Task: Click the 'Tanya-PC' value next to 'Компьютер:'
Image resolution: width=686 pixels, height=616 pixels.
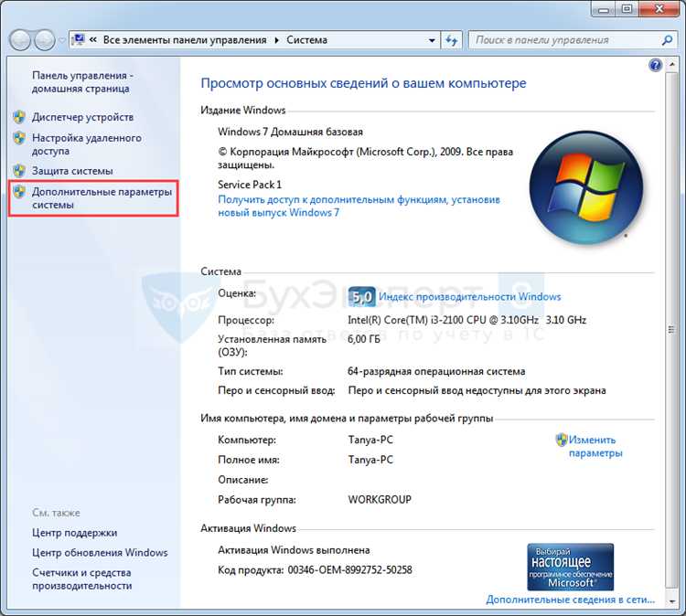Action: [370, 440]
